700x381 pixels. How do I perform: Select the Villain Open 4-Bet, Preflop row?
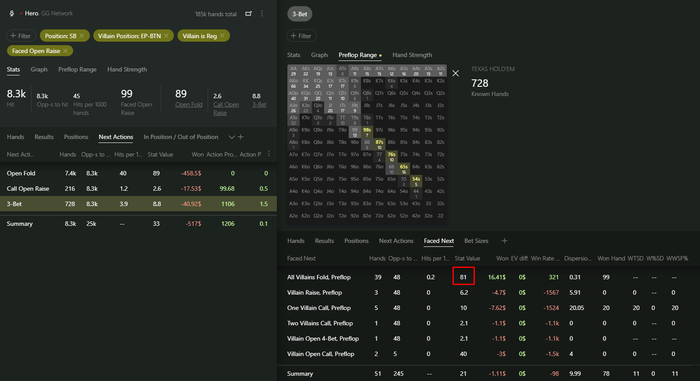tap(489, 339)
